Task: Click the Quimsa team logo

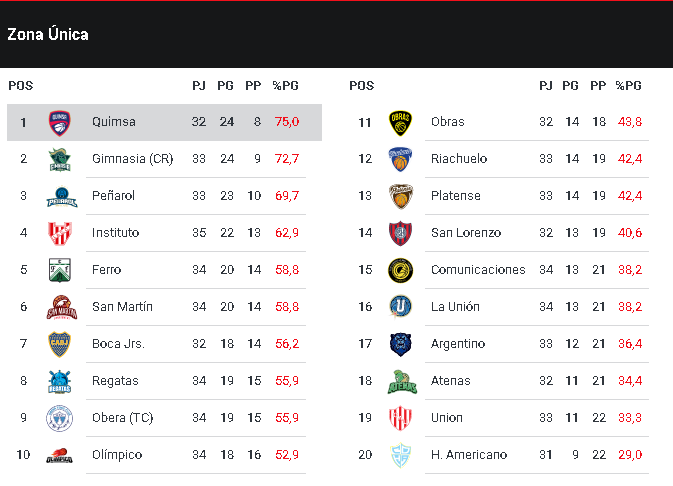Action: (x=59, y=122)
